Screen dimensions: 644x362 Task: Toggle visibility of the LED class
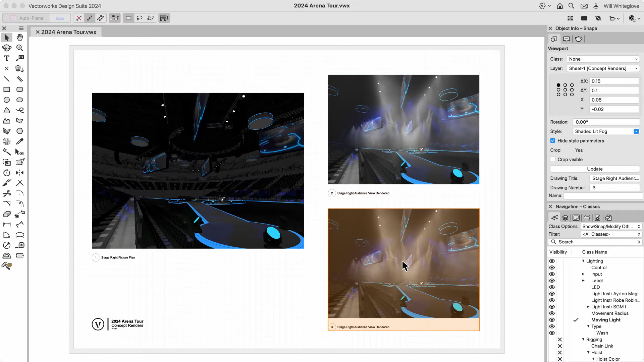pyautogui.click(x=552, y=287)
